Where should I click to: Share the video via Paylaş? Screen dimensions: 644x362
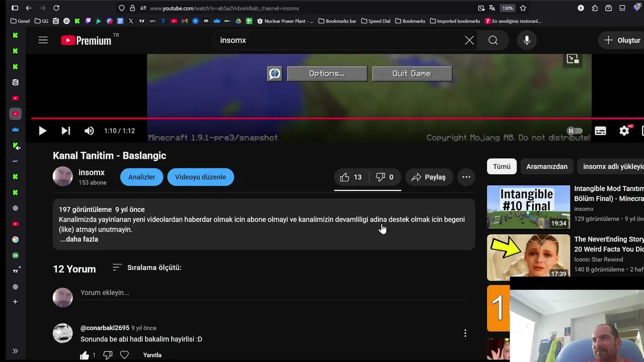[429, 177]
